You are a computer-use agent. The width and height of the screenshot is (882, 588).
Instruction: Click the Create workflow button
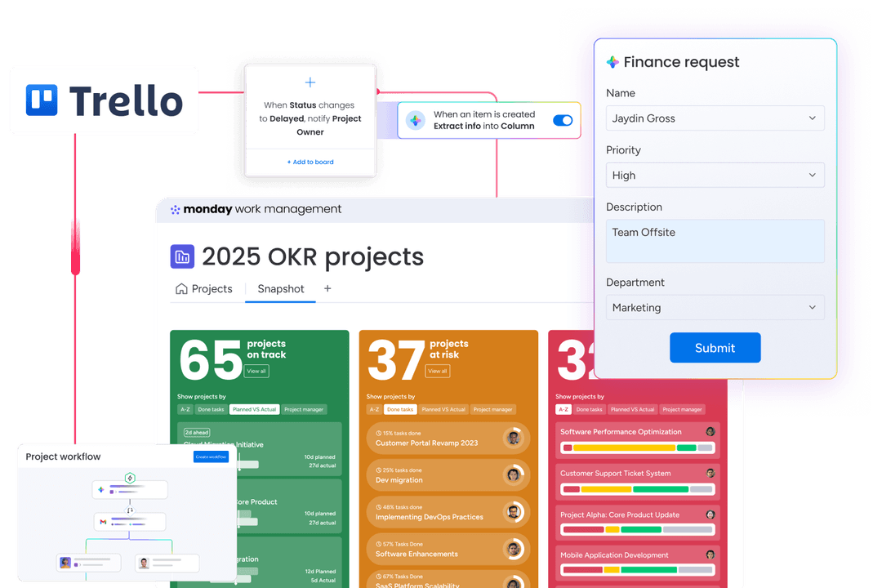tap(211, 457)
